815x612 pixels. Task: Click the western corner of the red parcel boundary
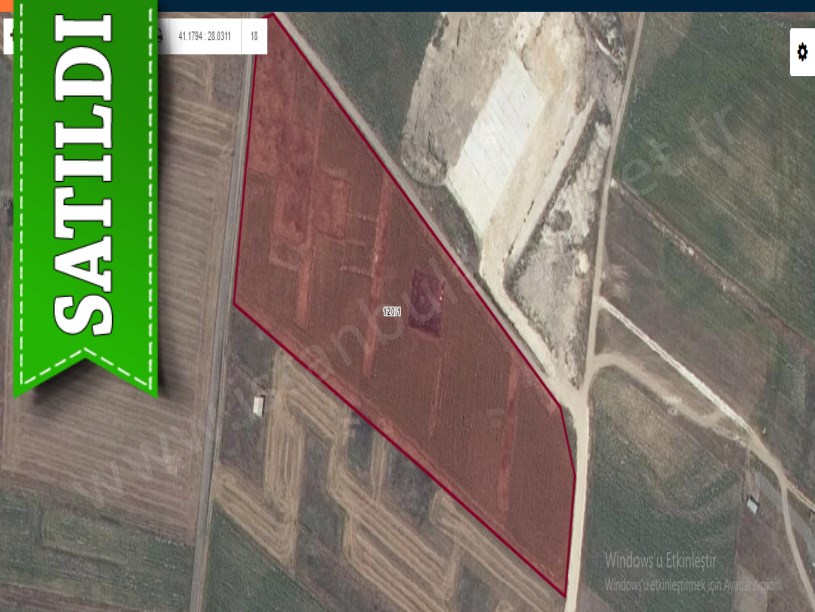(x=235, y=304)
